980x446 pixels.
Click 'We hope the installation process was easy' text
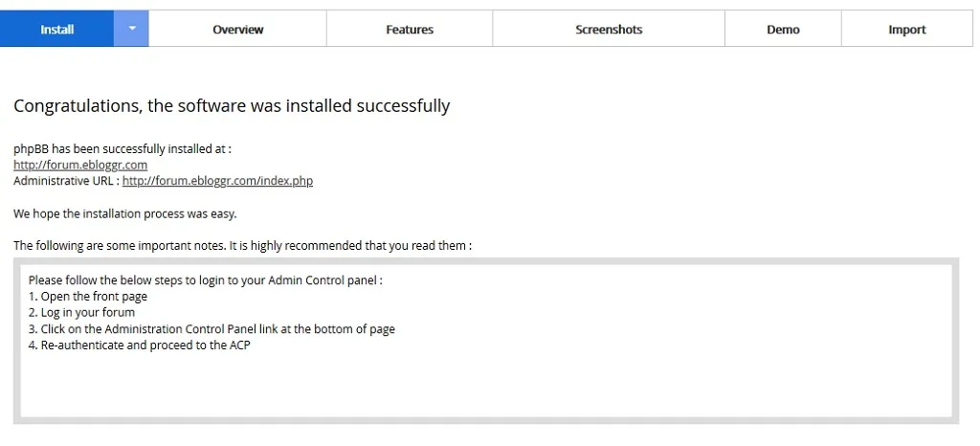point(125,213)
